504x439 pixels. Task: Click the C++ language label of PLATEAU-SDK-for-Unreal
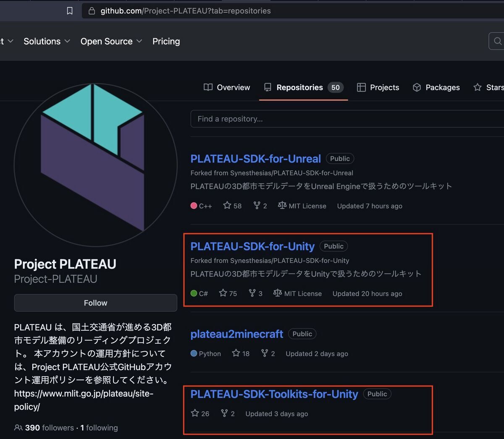point(201,206)
